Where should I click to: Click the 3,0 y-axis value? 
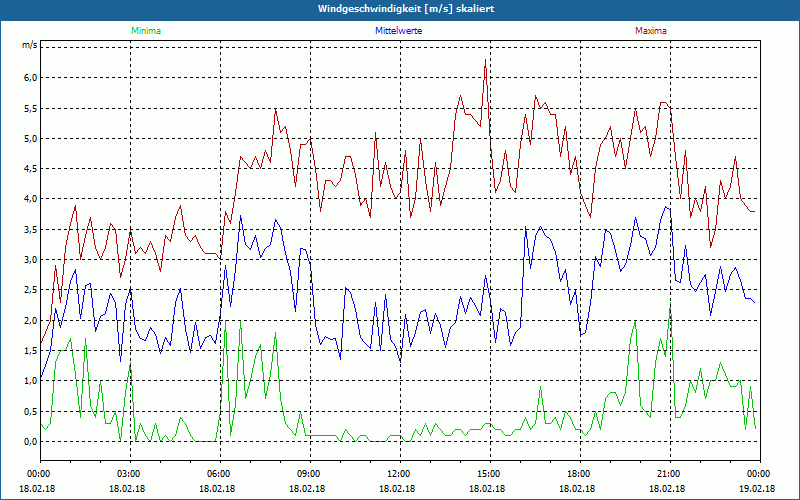[x=30, y=260]
